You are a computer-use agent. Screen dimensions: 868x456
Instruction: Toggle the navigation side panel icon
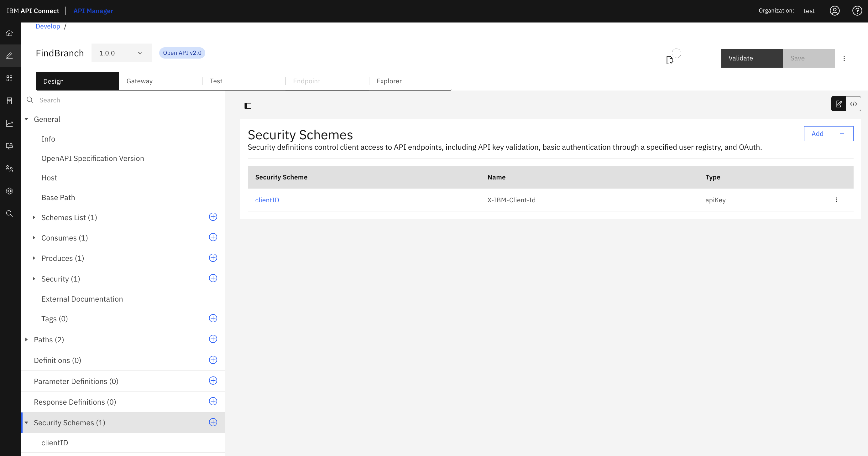tap(248, 106)
